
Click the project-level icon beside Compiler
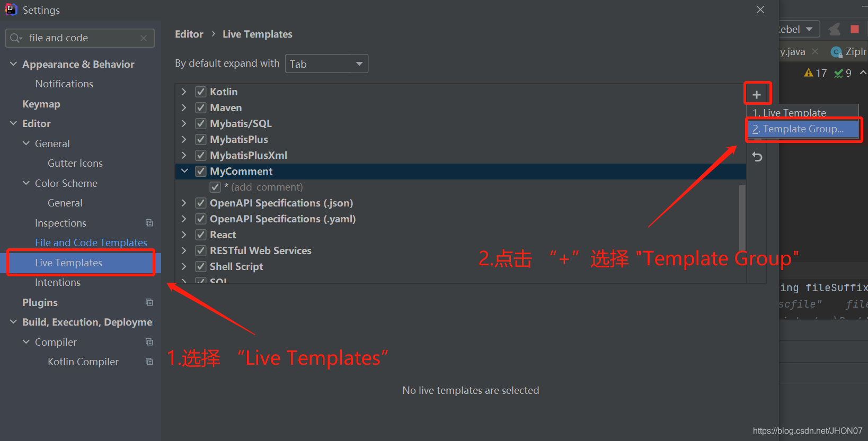(x=149, y=342)
